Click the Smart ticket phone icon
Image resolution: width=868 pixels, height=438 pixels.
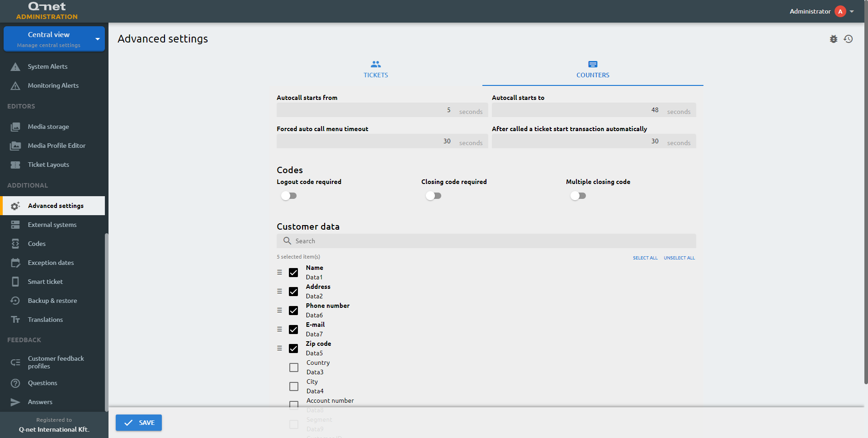click(x=15, y=282)
